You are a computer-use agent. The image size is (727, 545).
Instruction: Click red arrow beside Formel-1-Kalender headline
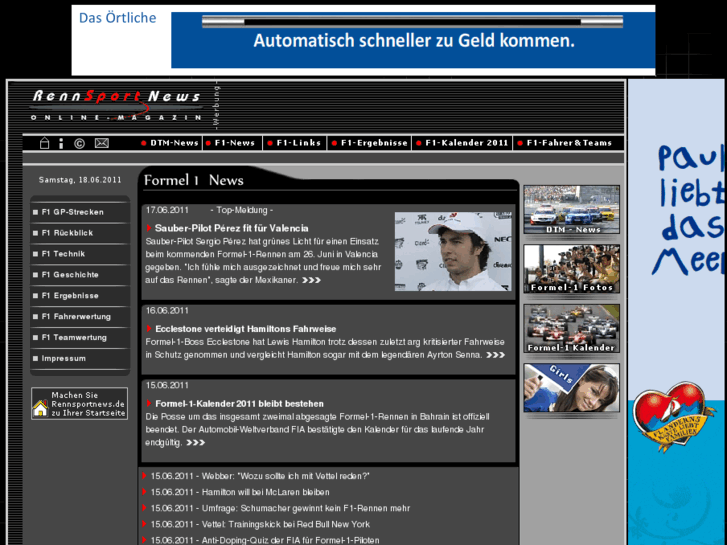point(149,403)
